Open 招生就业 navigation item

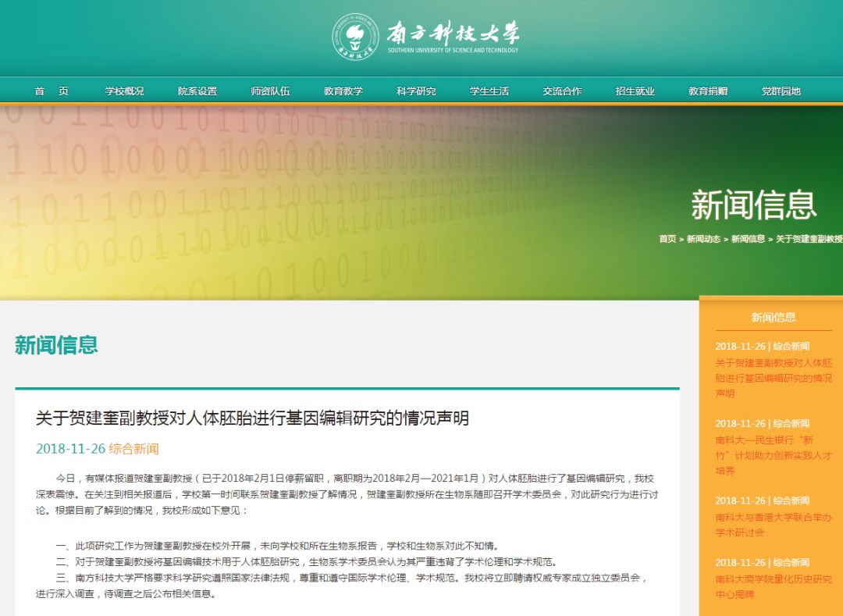[x=635, y=91]
